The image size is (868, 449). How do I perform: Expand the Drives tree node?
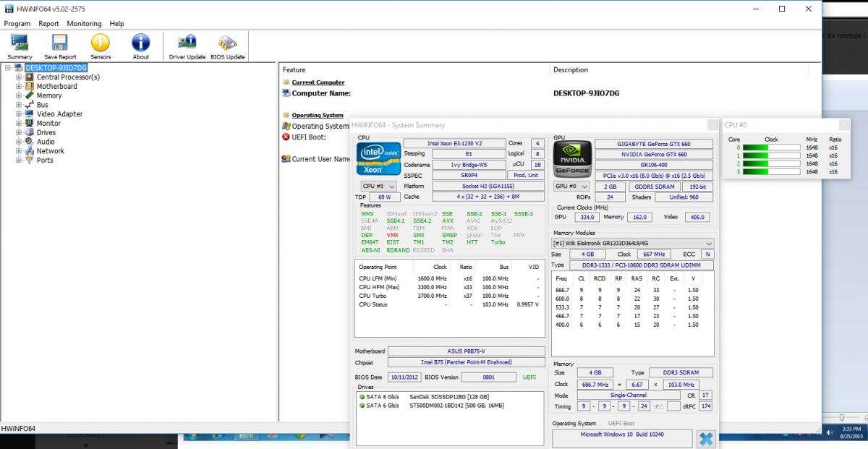pyautogui.click(x=19, y=132)
